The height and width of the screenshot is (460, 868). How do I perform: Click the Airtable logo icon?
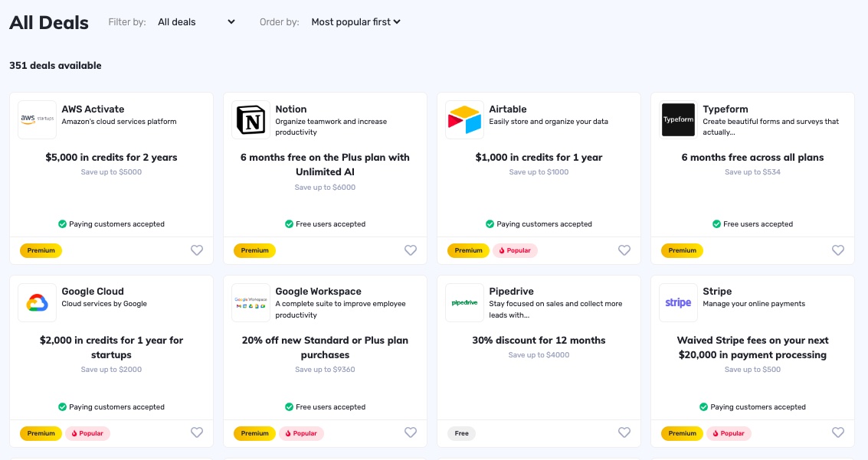(x=464, y=119)
